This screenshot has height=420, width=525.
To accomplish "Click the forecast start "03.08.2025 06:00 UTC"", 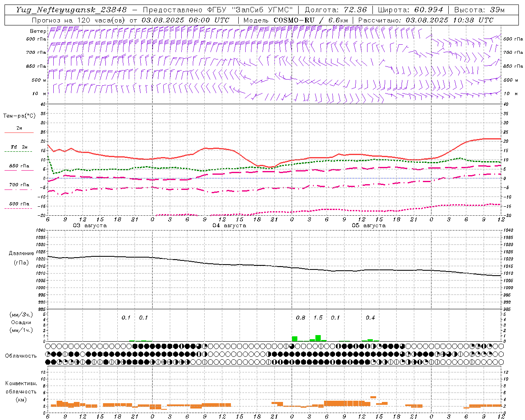I will click(185, 20).
